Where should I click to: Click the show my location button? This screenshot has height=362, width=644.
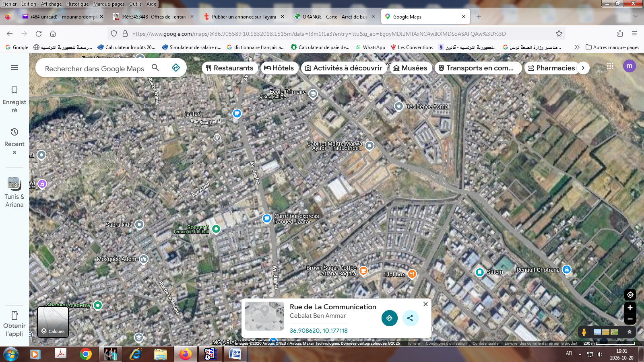(x=630, y=294)
